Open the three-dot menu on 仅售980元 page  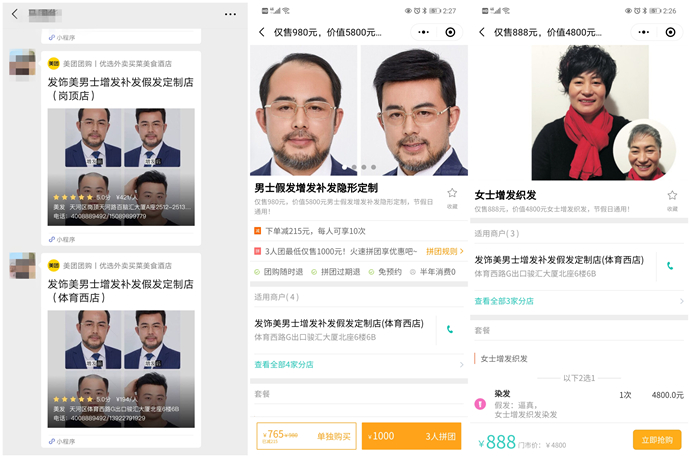point(423,32)
